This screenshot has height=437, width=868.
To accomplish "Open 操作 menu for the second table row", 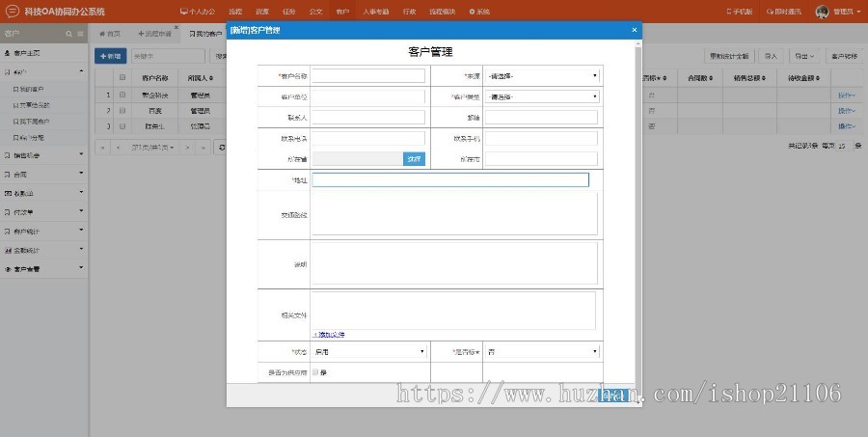I will click(847, 111).
